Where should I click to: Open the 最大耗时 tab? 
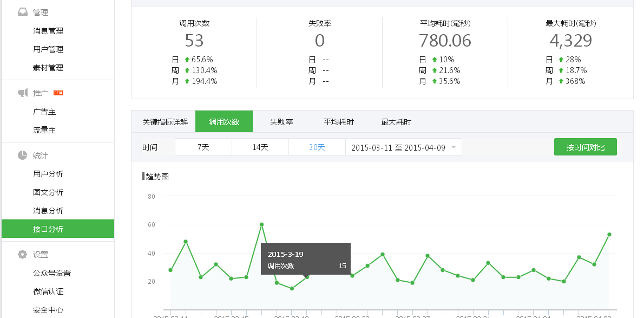396,122
